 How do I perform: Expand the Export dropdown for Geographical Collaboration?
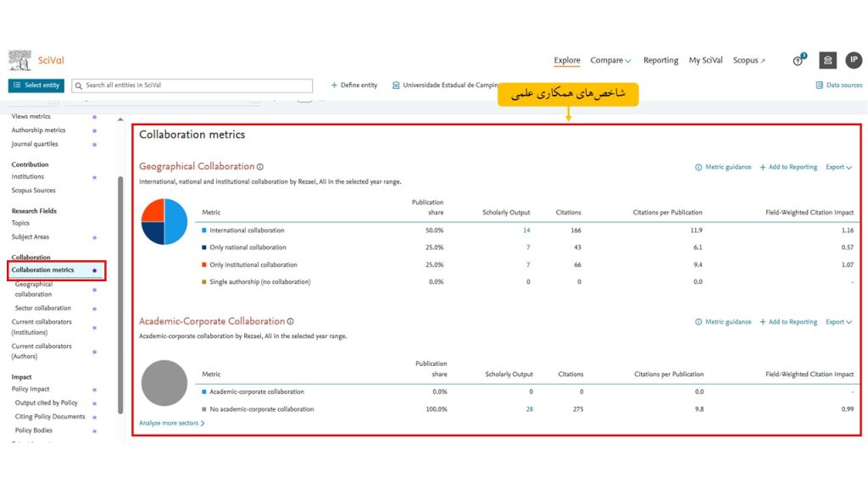pyautogui.click(x=838, y=167)
